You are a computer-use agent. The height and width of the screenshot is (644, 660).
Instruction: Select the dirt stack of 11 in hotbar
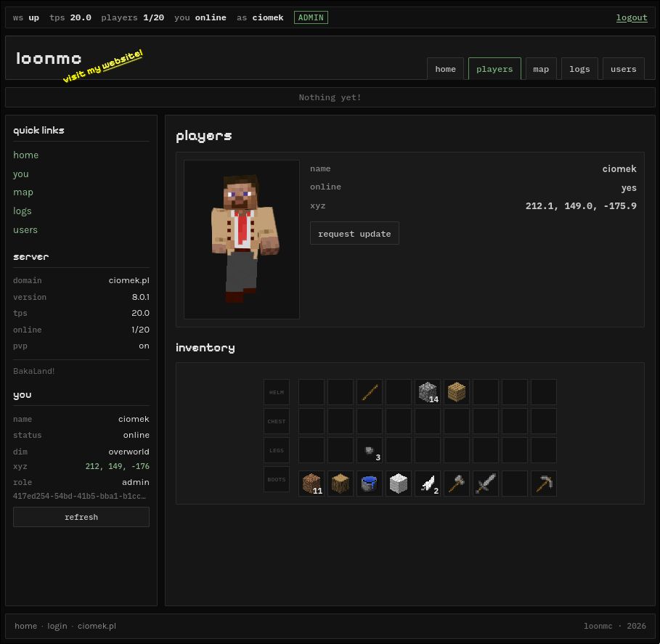pyautogui.click(x=311, y=484)
